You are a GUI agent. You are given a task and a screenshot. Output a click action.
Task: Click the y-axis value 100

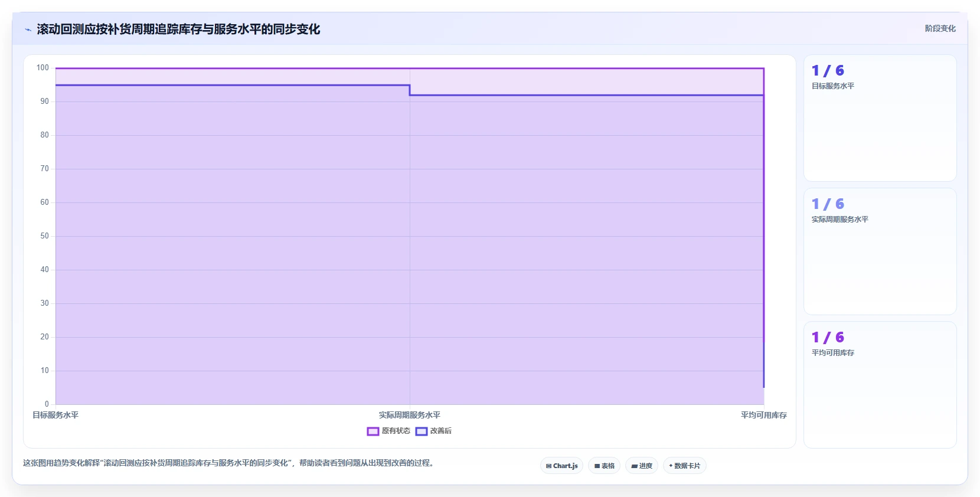[43, 67]
